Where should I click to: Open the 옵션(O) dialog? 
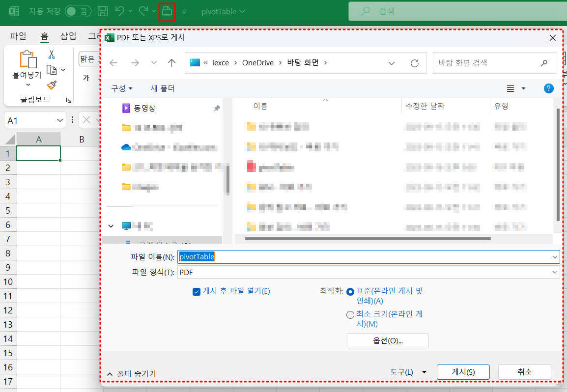(x=388, y=340)
